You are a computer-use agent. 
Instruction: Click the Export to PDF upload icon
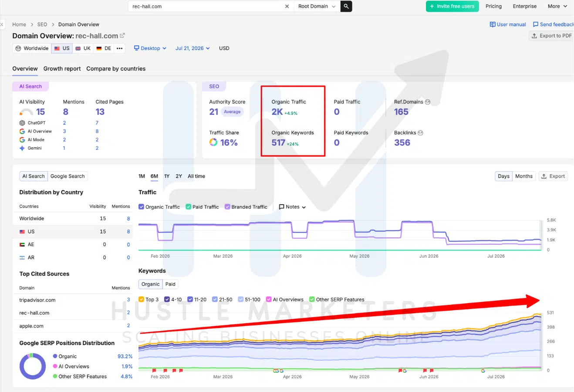[534, 36]
